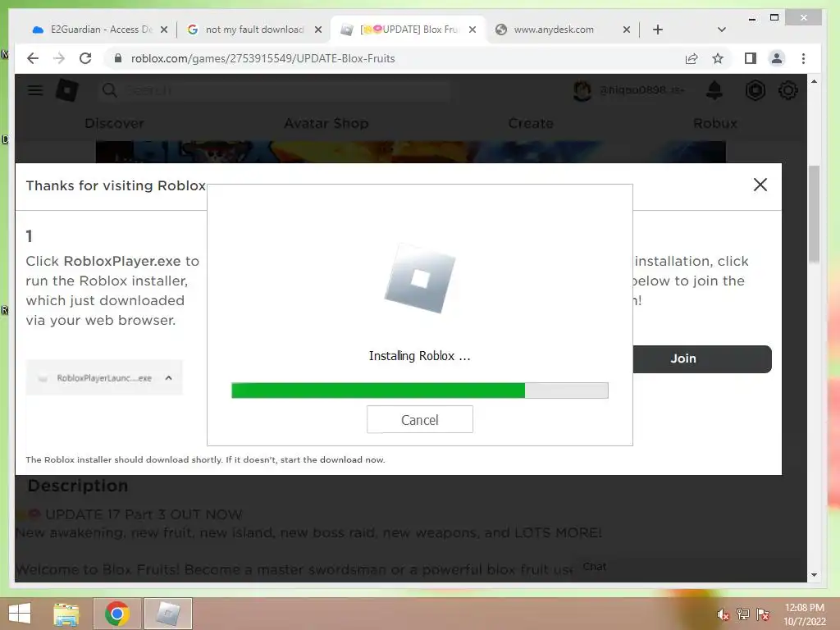Open the Chrome side panel icon

(750, 58)
